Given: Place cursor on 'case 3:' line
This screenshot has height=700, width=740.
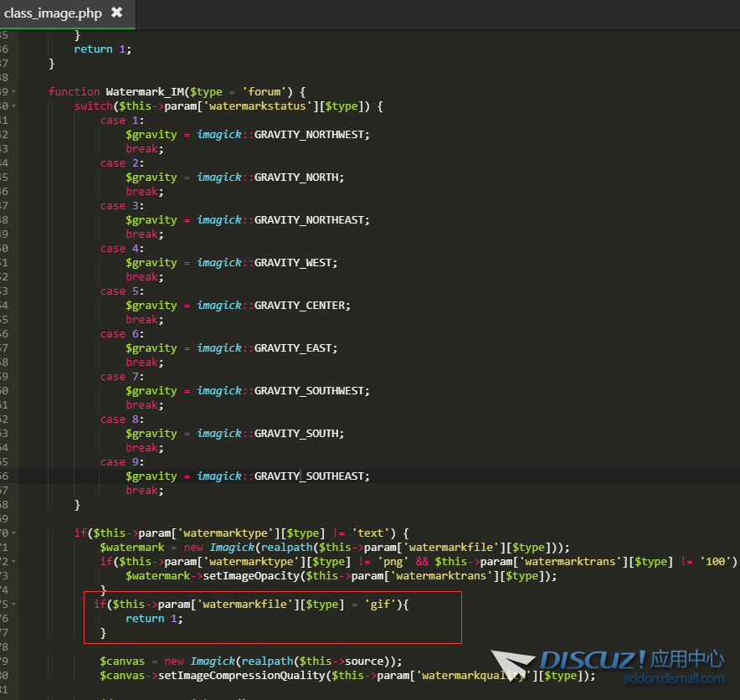Looking at the screenshot, I should 121,206.
